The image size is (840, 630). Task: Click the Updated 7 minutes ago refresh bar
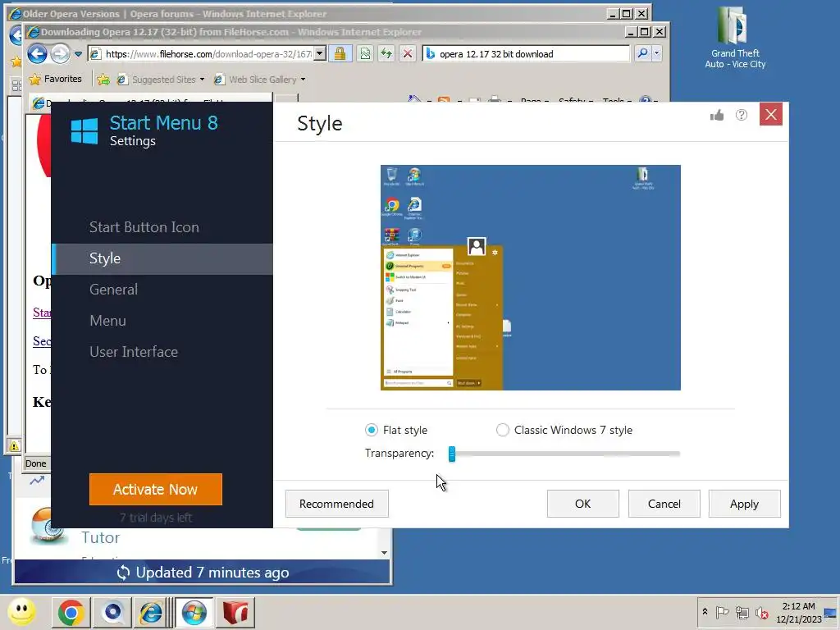[203, 572]
